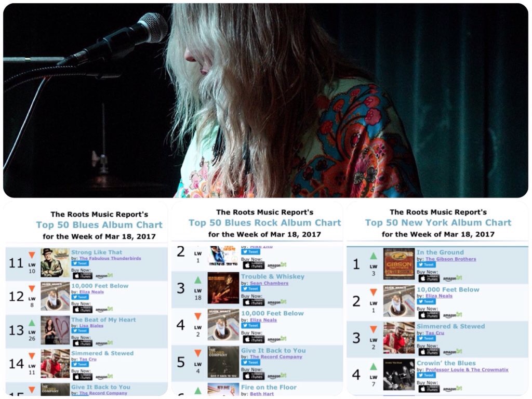Screen dimensions: 532x399
Task: Click Amazon logo under Simmered & Stewed at rank 14
Action: coord(104,377)
